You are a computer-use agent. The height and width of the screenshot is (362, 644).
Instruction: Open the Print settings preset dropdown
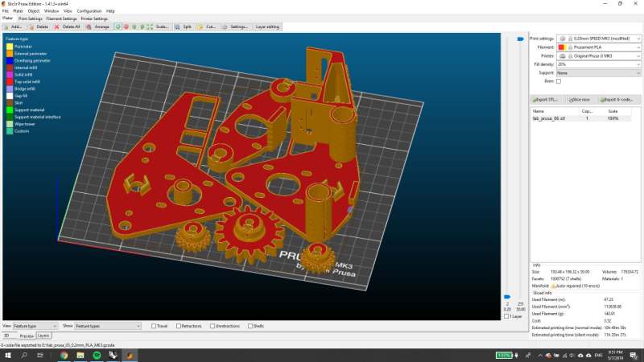pyautogui.click(x=598, y=39)
